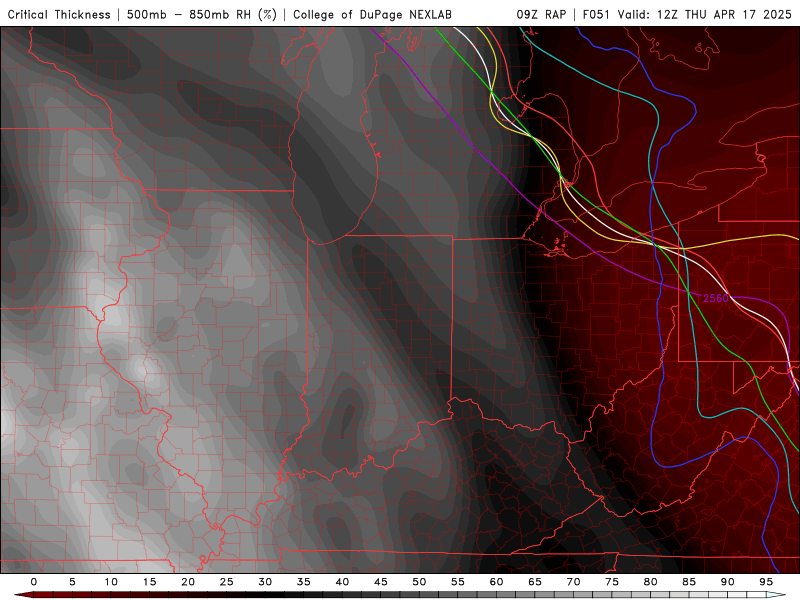Click the "15" value on the RH scale
The image size is (800, 600).
pyautogui.click(x=149, y=582)
